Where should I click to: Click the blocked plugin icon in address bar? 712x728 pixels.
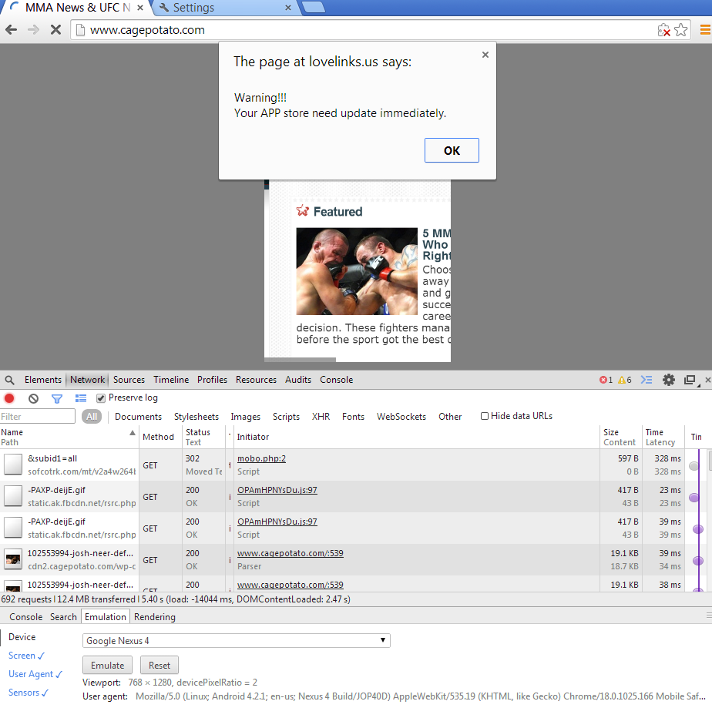click(664, 30)
